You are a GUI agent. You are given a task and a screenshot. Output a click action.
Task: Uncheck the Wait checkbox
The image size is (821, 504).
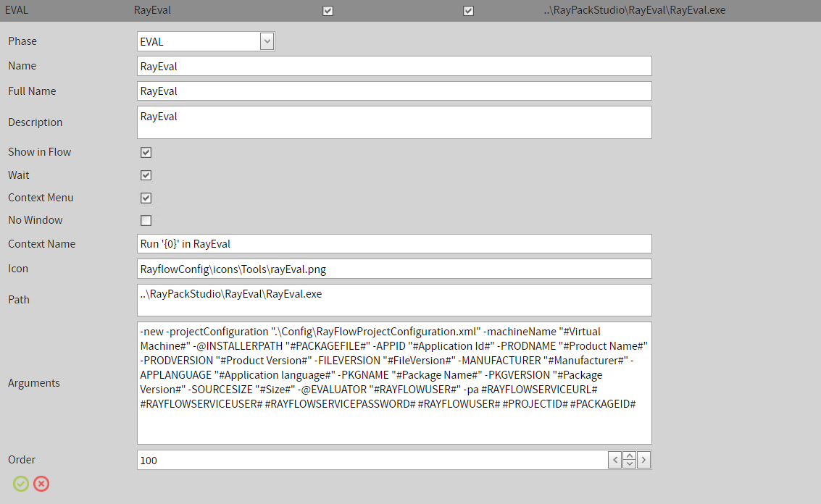point(146,175)
